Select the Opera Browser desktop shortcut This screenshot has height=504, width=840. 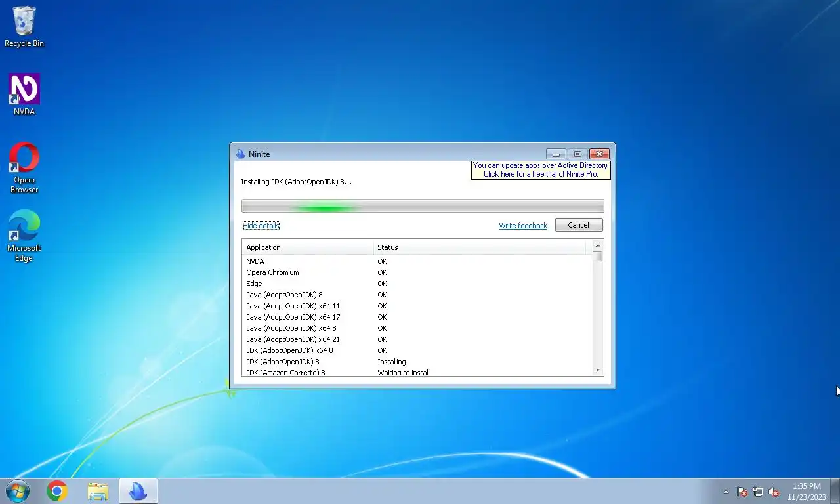[x=24, y=168]
